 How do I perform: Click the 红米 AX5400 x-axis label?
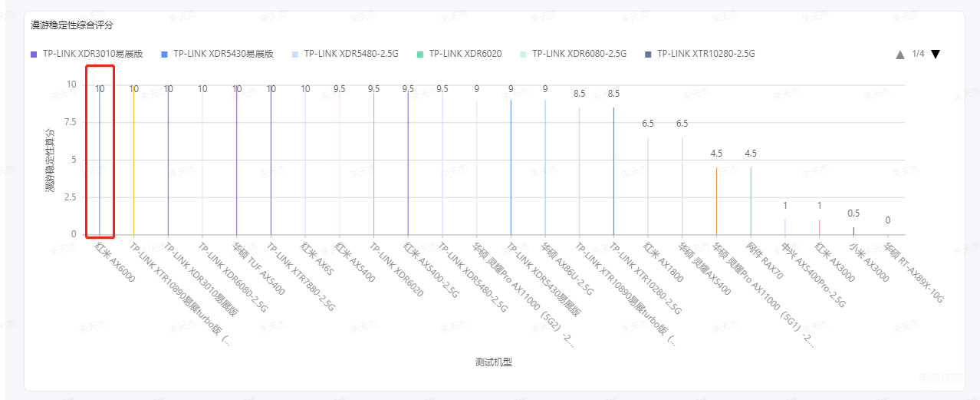click(355, 262)
